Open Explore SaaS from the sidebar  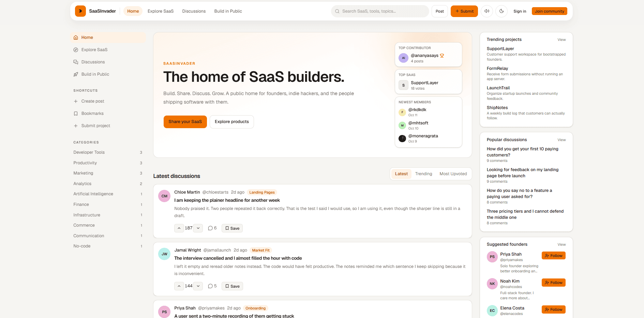click(108, 50)
